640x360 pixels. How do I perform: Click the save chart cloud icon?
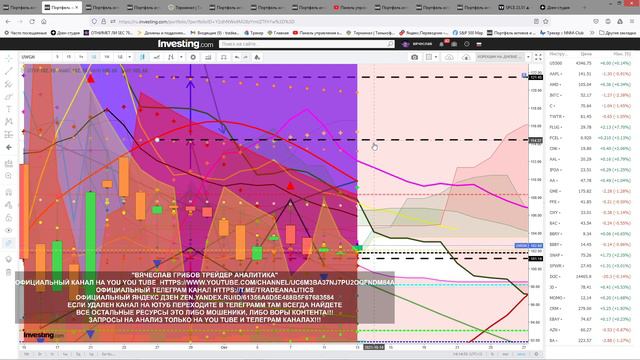pos(466,57)
